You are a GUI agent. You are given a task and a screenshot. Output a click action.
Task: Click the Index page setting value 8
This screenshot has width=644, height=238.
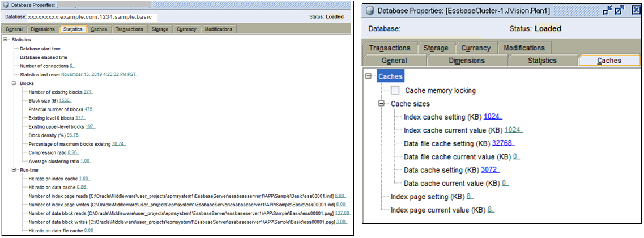(470, 197)
